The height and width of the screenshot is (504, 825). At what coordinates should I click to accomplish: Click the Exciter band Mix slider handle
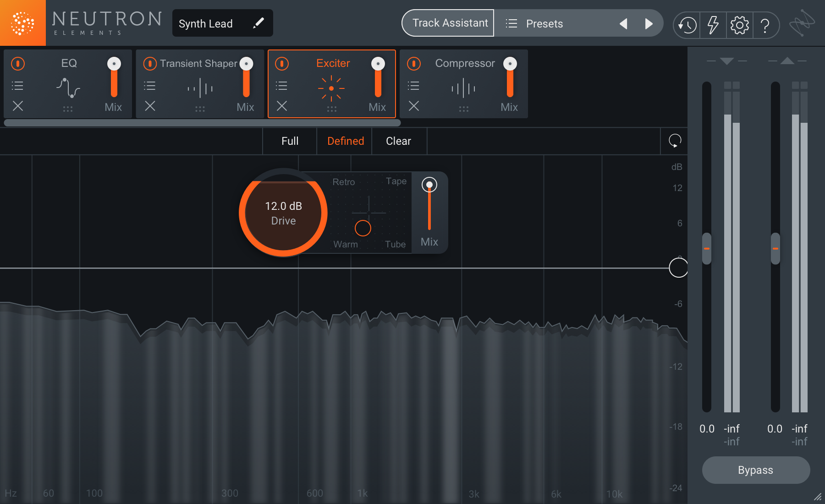click(429, 185)
